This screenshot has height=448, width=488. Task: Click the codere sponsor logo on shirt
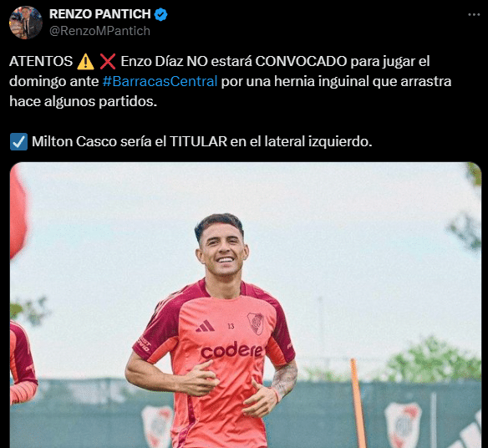[231, 351]
